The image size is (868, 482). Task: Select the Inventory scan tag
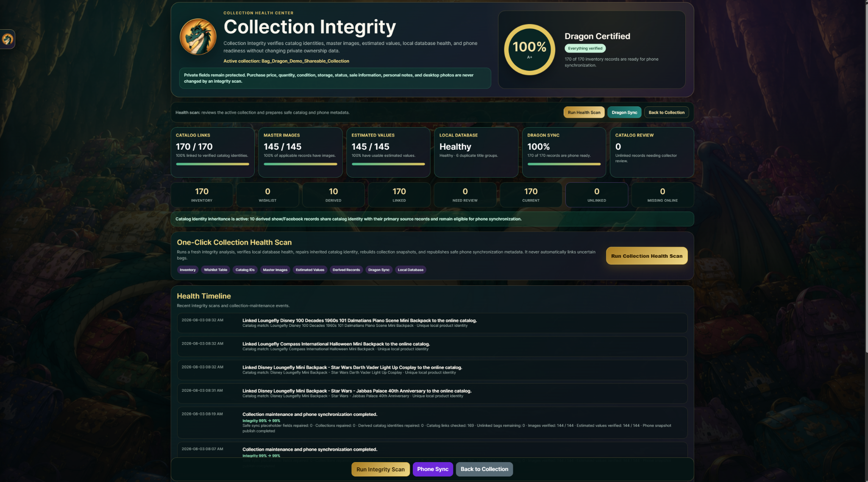pyautogui.click(x=188, y=270)
